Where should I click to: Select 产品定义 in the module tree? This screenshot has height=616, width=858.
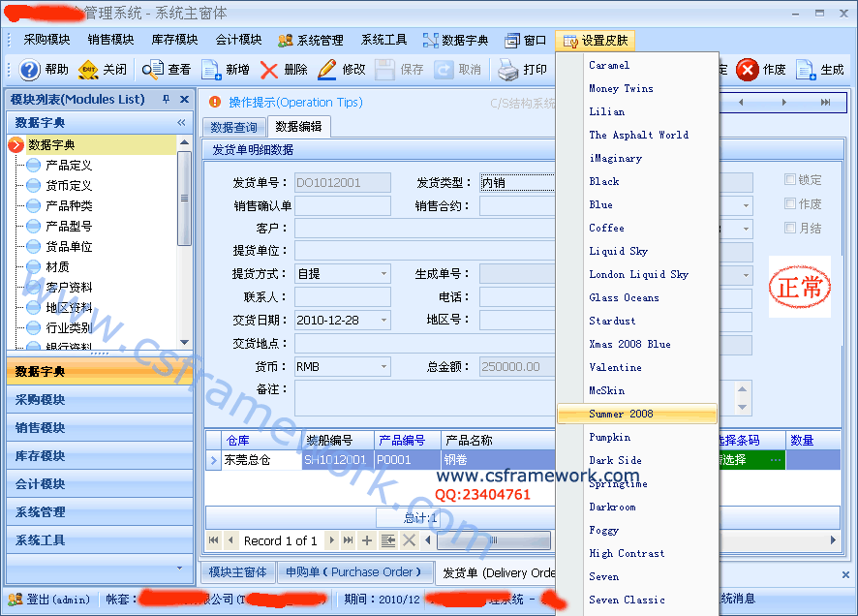point(69,166)
